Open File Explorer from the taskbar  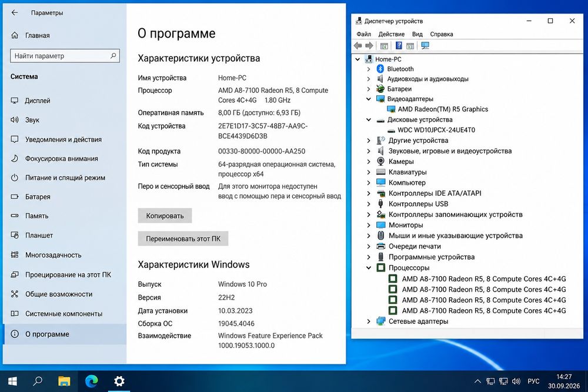[x=64, y=381]
